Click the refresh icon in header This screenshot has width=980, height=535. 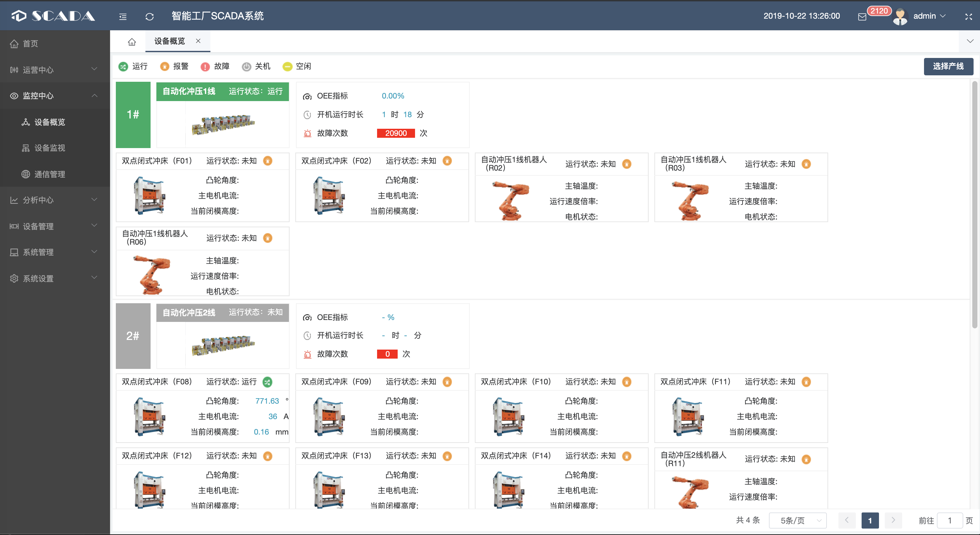tap(150, 16)
